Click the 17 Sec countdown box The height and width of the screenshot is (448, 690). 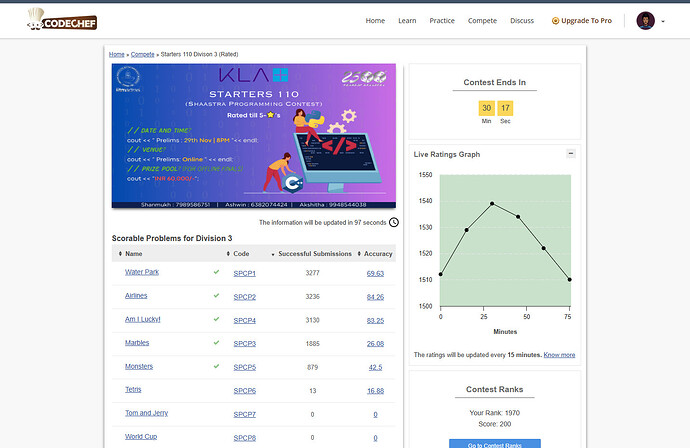point(505,108)
